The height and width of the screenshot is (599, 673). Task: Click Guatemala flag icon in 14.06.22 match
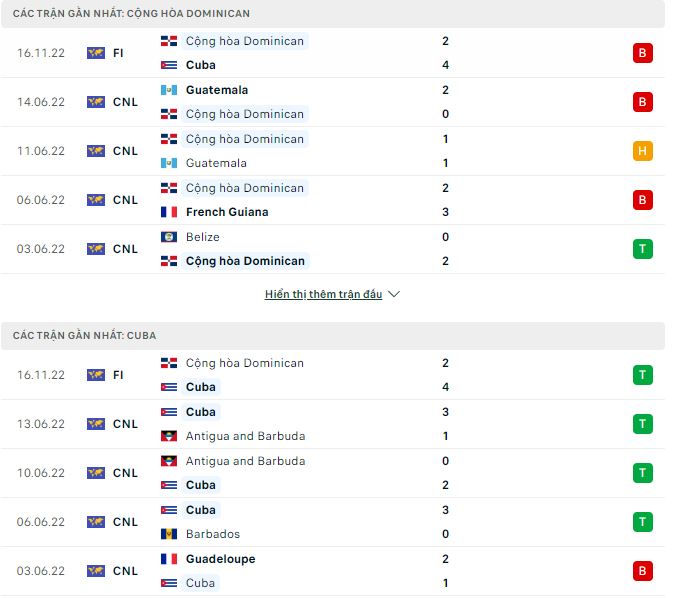(169, 90)
